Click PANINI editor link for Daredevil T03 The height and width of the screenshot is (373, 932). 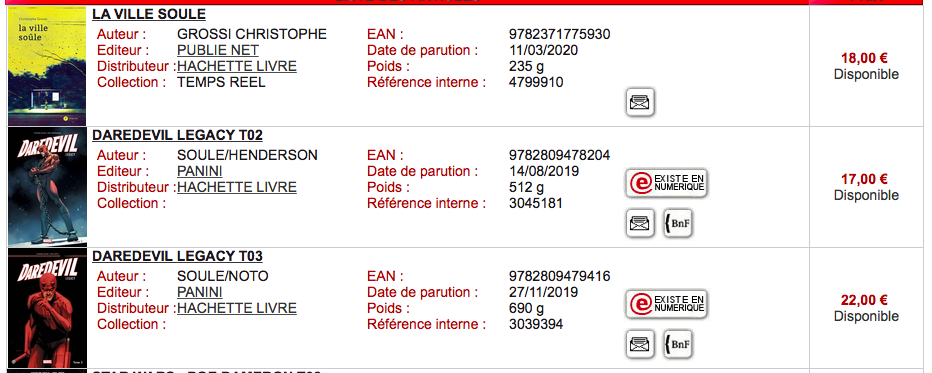200,293
